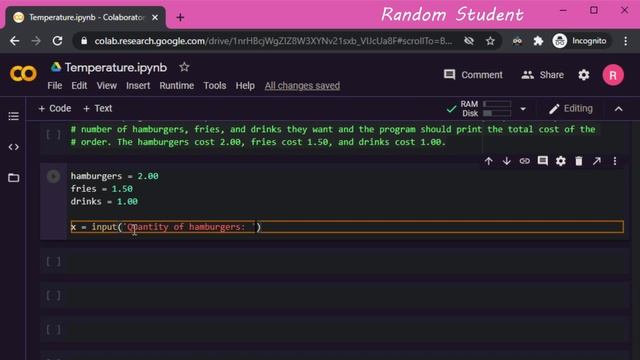The image size is (640, 360).
Task: Click the Incognito profile indicator
Action: coord(580,41)
